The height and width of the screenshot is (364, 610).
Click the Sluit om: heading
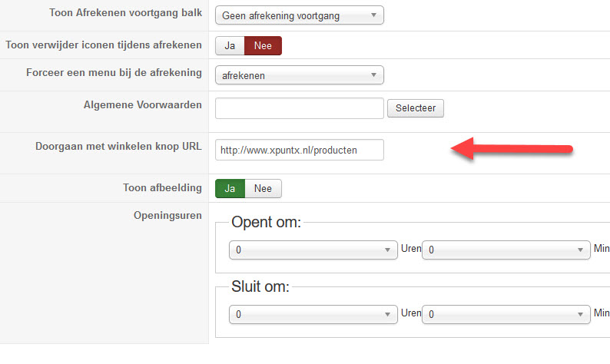(x=260, y=286)
